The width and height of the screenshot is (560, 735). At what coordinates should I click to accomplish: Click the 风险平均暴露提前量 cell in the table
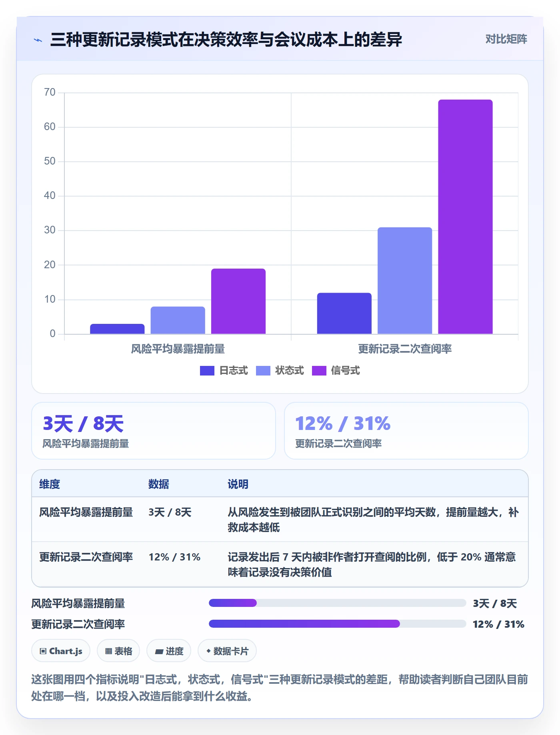[x=86, y=512]
